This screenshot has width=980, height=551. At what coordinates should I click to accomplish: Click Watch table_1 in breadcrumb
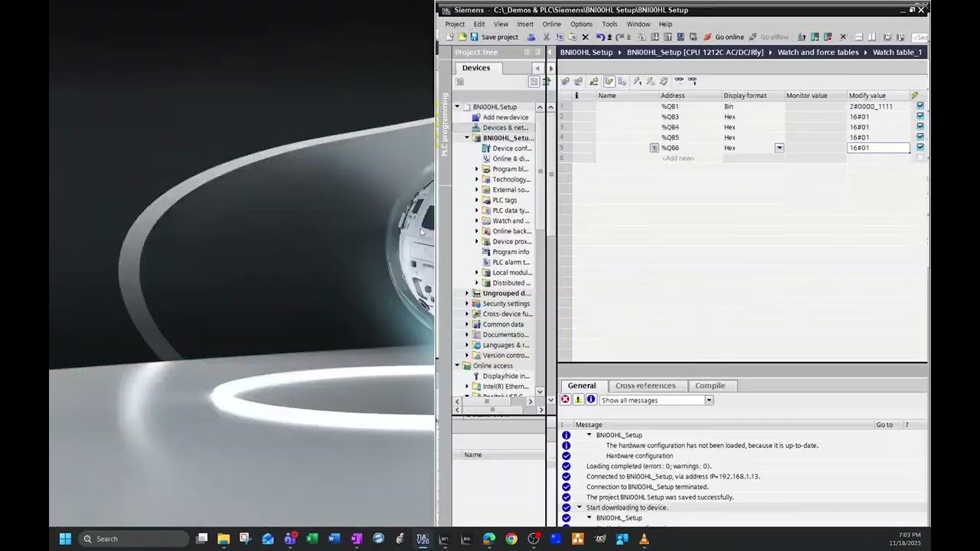pyautogui.click(x=897, y=52)
